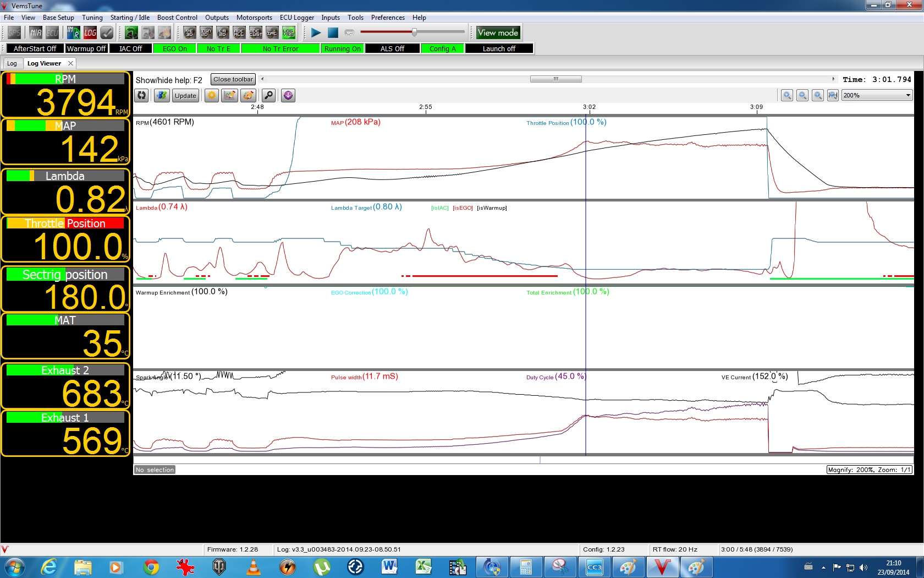This screenshot has height=578, width=924.
Task: Expand the Tuning menu
Action: (x=92, y=18)
